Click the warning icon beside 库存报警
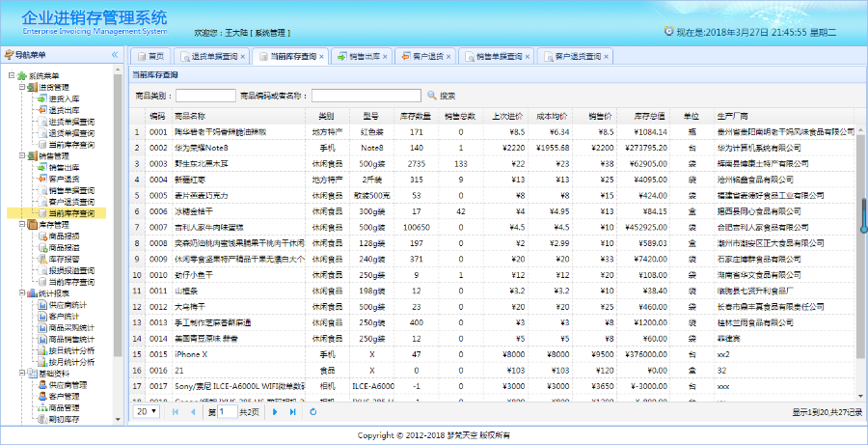The height and width of the screenshot is (445, 868). [42, 260]
